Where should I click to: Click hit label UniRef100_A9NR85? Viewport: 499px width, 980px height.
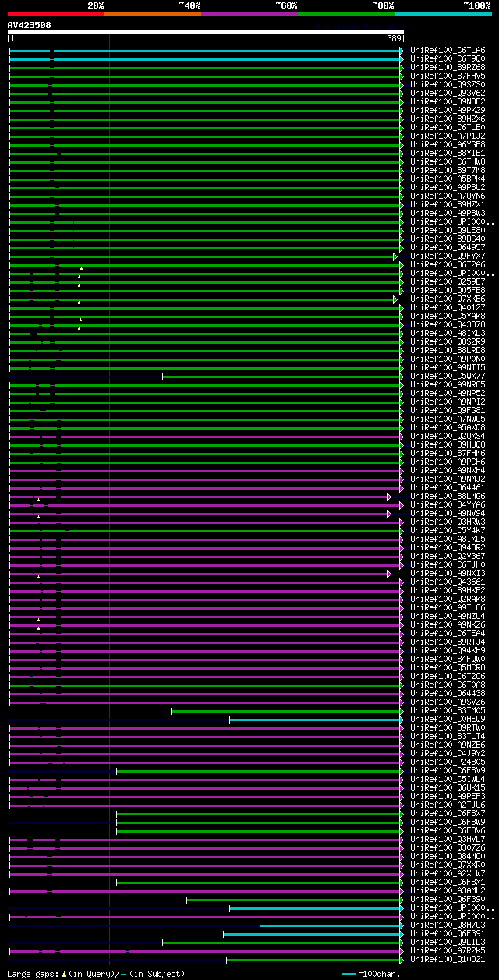point(448,384)
